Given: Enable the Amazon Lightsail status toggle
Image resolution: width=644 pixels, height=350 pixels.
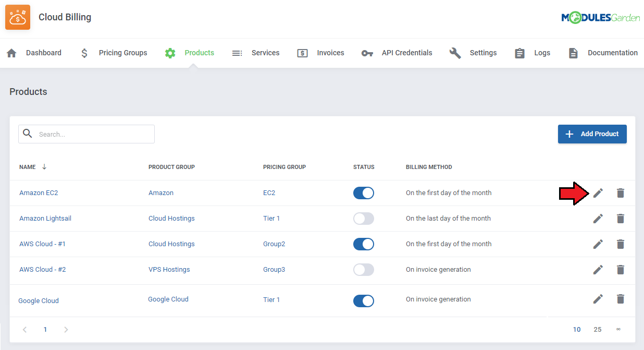Looking at the screenshot, I should tap(364, 219).
